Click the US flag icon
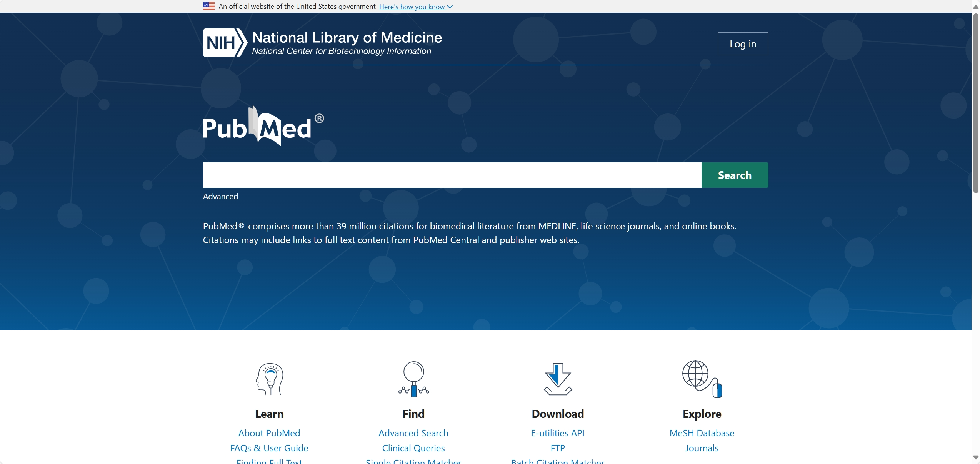The image size is (980, 464). (209, 6)
